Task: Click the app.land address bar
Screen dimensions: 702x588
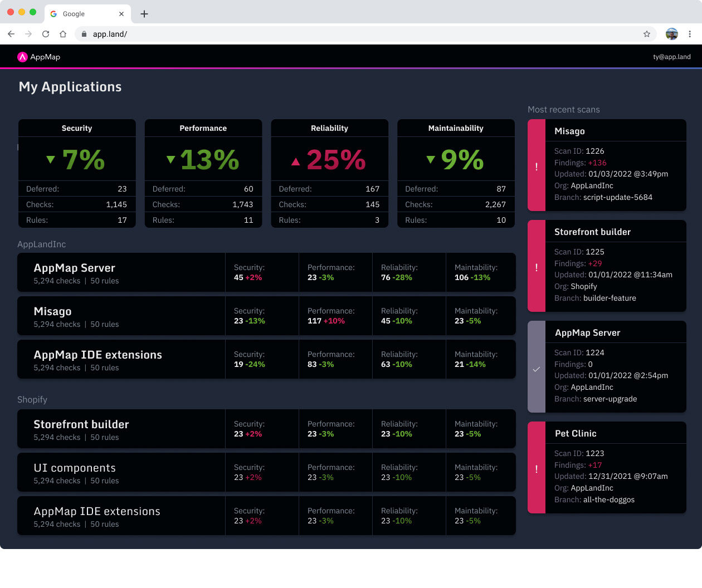Action: (x=362, y=34)
